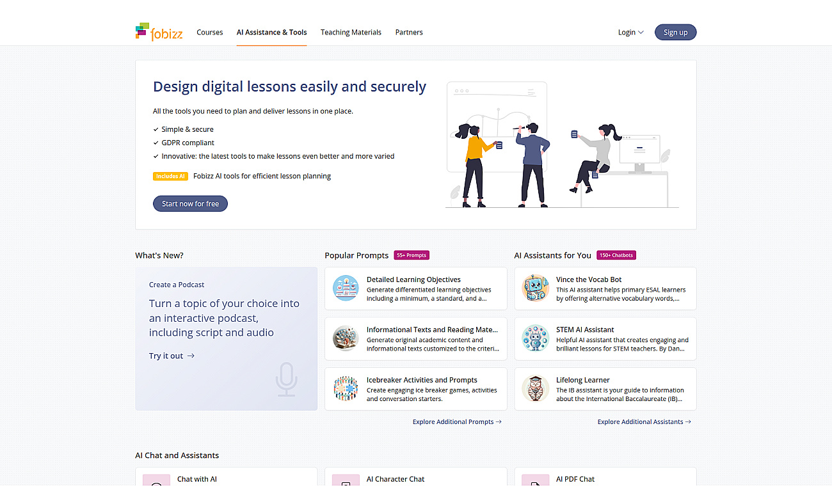The height and width of the screenshot is (504, 832).
Task: Open the AI PDF Chat title
Action: pos(575,479)
